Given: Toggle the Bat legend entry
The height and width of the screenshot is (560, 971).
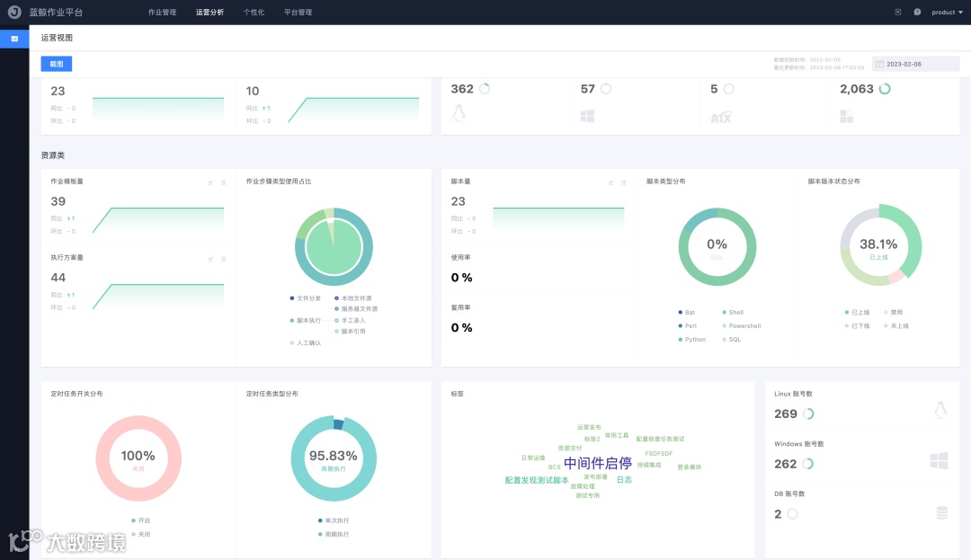Looking at the screenshot, I should 687,313.
